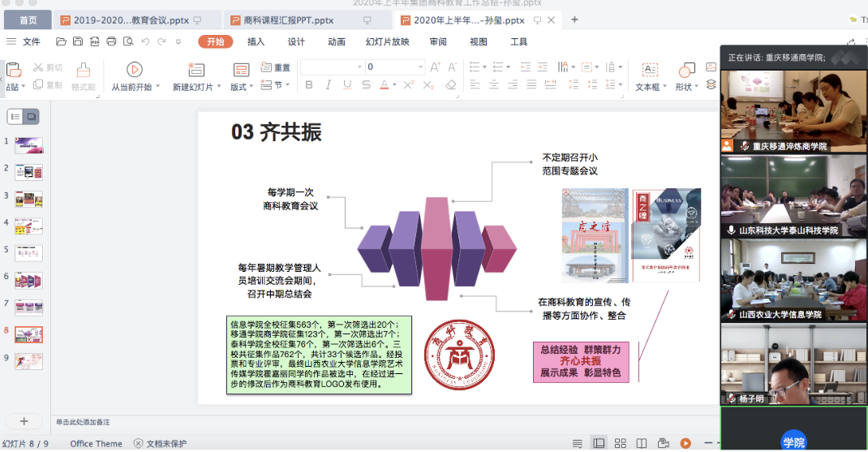Open reading view from status bar
Image resolution: width=868 pixels, height=452 pixels.
tap(642, 443)
